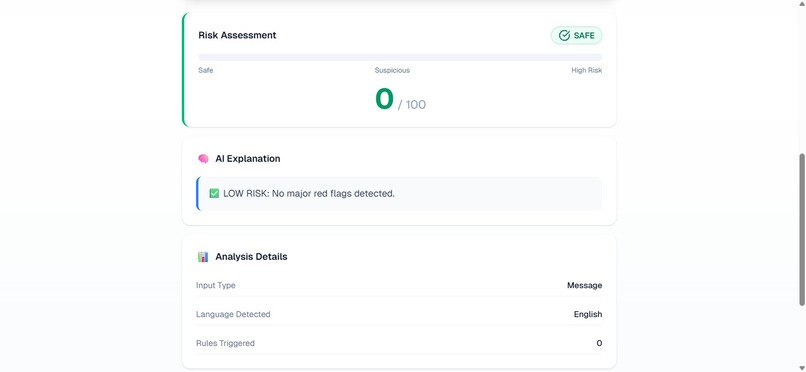
Task: Click the "Rules Triggered" label
Action: (225, 343)
